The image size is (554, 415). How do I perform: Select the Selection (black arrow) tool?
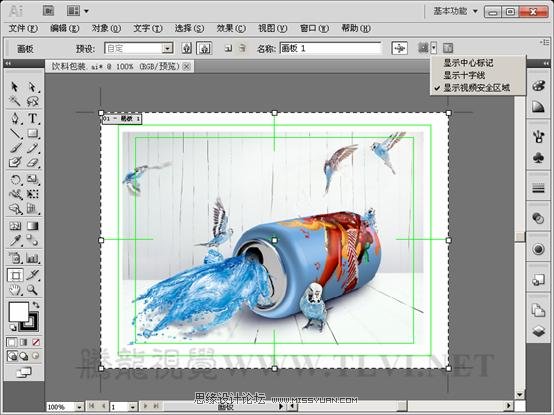(x=14, y=87)
